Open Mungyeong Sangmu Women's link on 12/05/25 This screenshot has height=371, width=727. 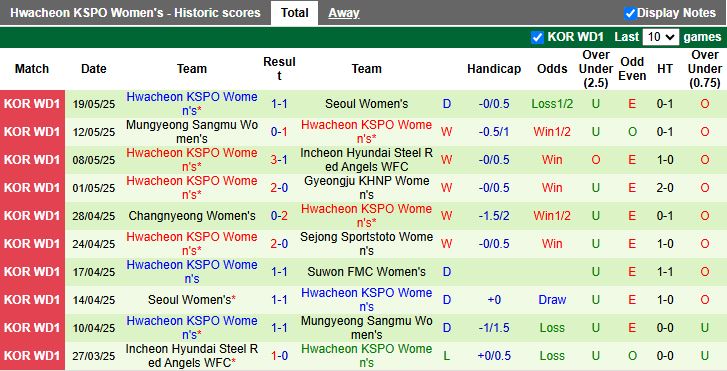pos(192,132)
